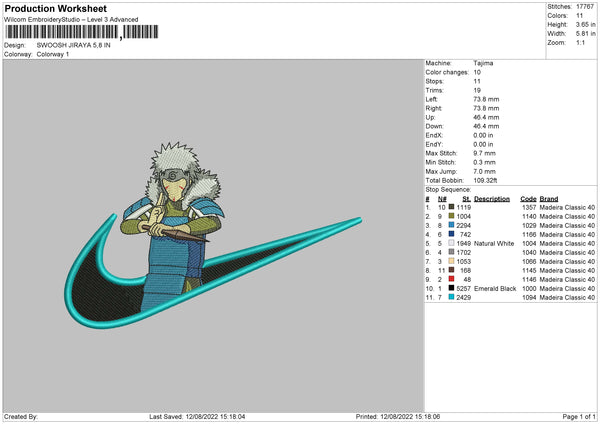Click the Min Stitch value '0.3 mm'
The image size is (600, 424).
pyautogui.click(x=484, y=162)
